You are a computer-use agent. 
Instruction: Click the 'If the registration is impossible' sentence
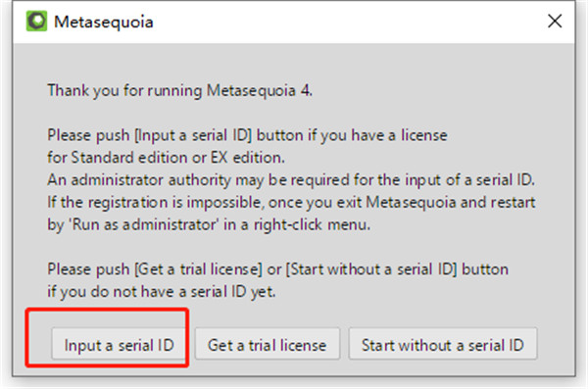[291, 203]
